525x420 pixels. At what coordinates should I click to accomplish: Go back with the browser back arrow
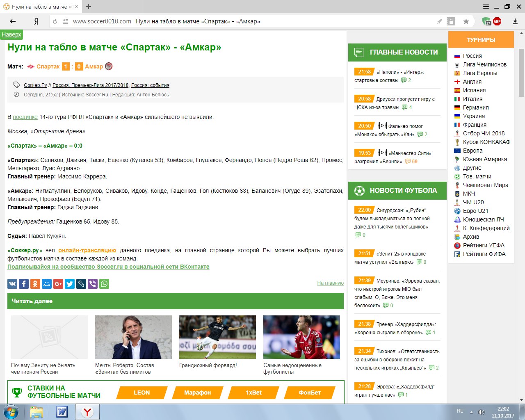(13, 21)
